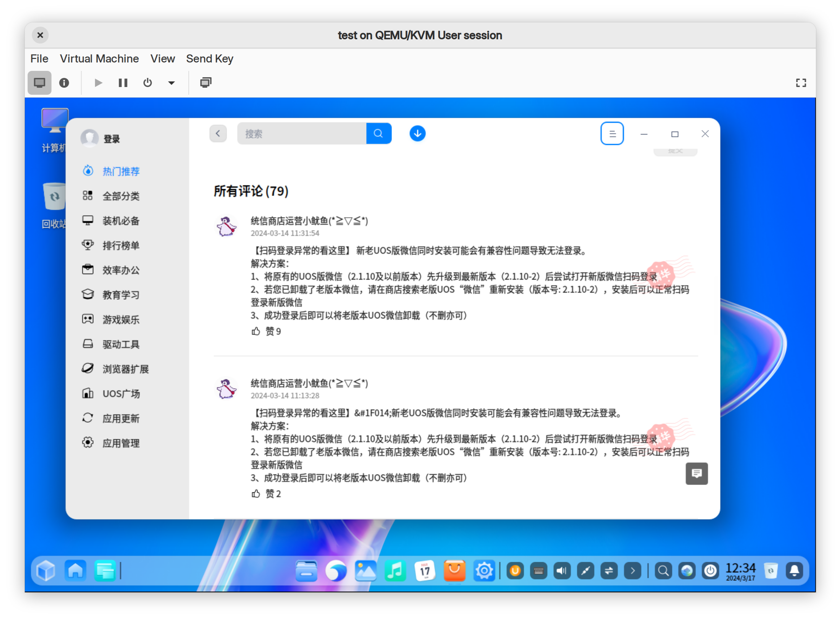This screenshot has height=619, width=840.
Task: Focus the 搜索 search input field
Action: [x=302, y=133]
